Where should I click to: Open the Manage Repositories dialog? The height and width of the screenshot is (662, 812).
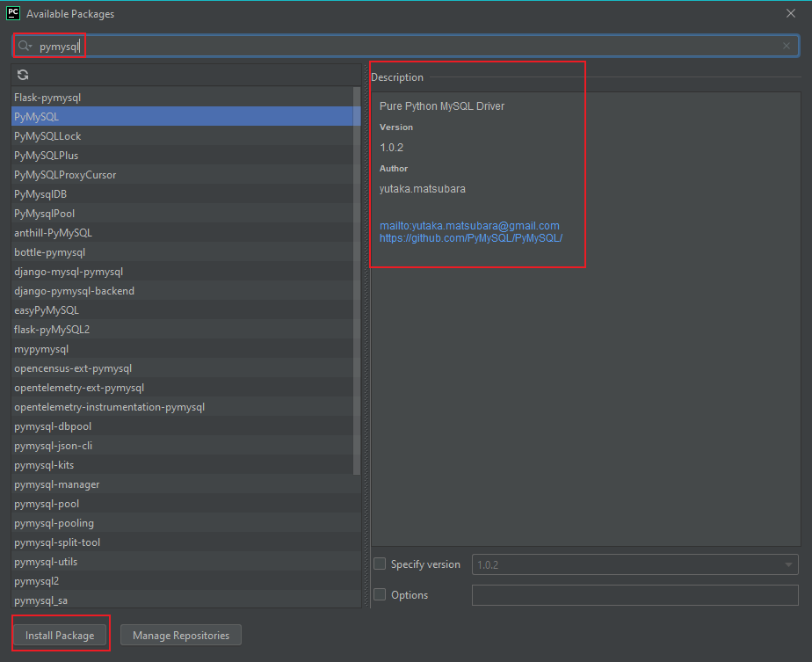[180, 634]
